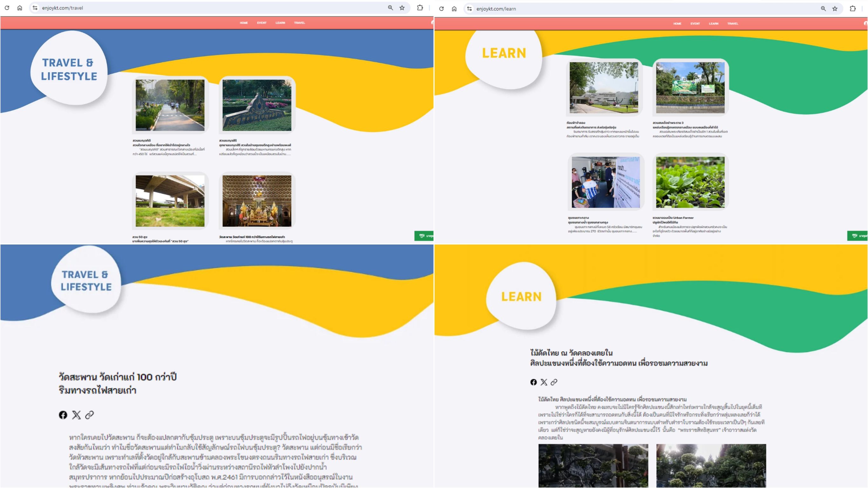Open HOME menu on learn page
868x488 pixels.
677,24
